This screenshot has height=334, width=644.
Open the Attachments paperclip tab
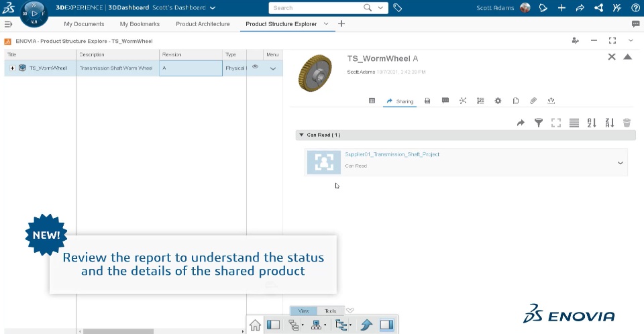533,101
